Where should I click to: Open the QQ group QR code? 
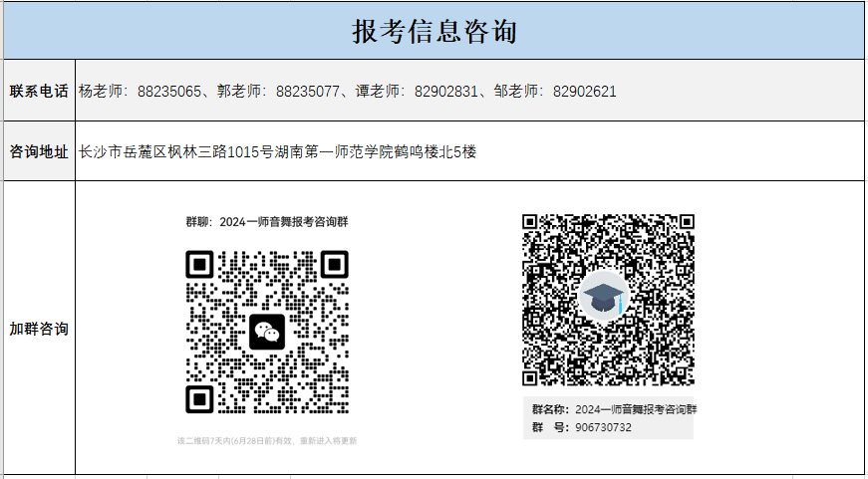tap(608, 300)
